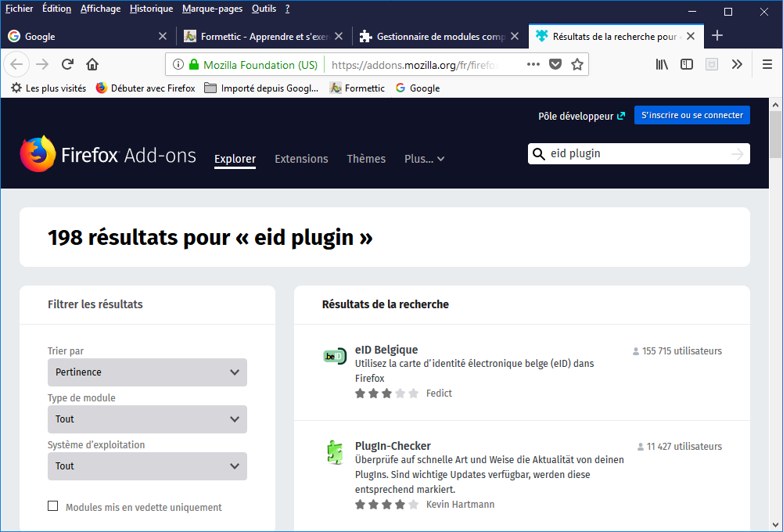Viewport: 783px width, 532px height.
Task: Open the Affichage menu
Action: [x=100, y=9]
